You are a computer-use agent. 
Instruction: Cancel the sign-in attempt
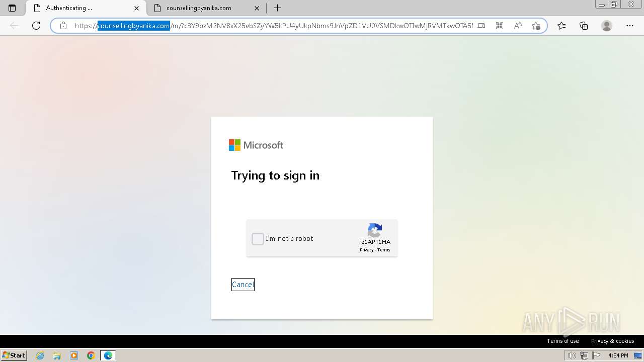[x=243, y=285]
